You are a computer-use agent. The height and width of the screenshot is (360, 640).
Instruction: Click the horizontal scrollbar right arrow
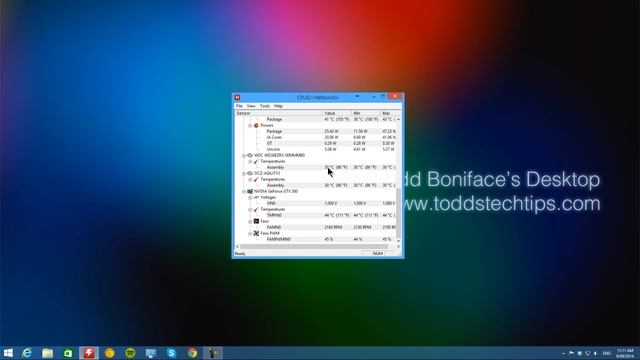click(398, 247)
